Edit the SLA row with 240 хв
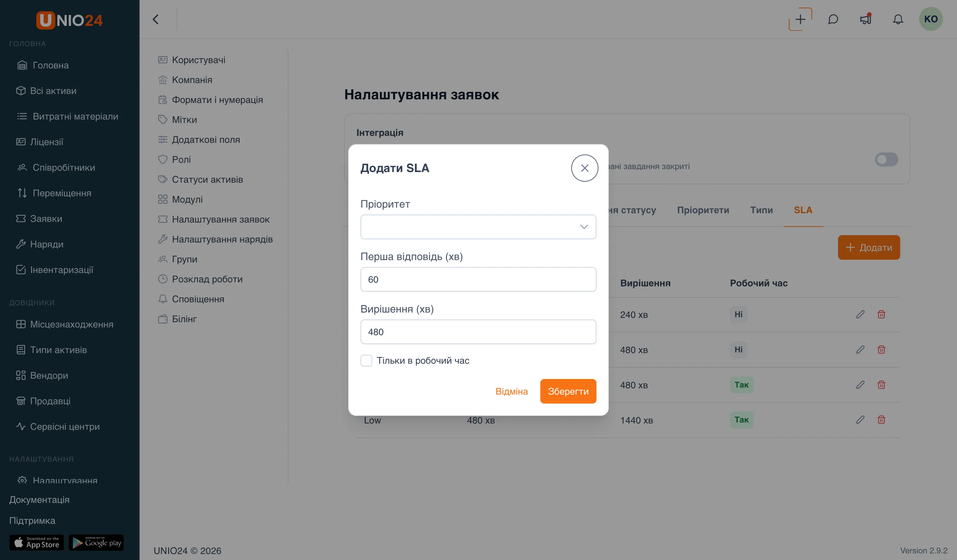The width and height of the screenshot is (957, 560). coord(860,314)
